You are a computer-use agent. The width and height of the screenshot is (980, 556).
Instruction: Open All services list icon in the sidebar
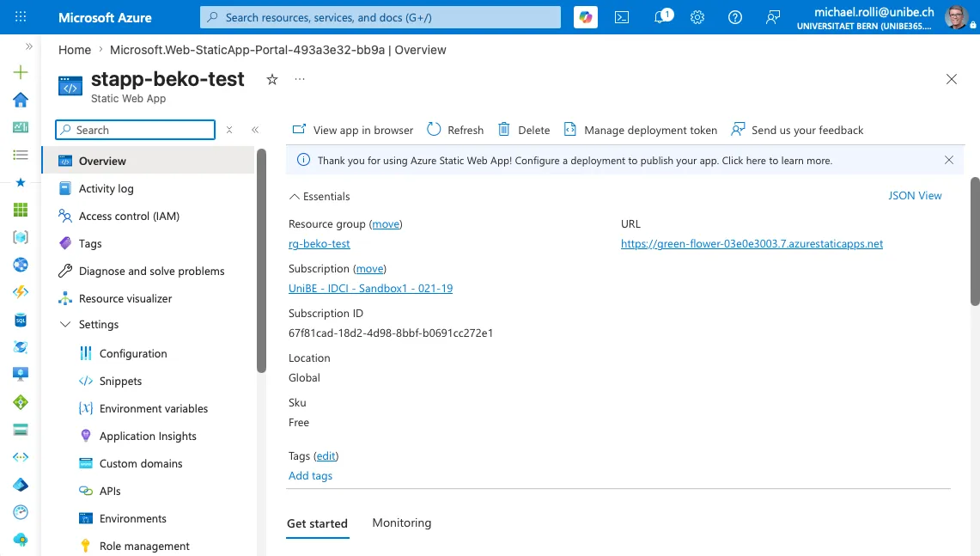(x=21, y=155)
